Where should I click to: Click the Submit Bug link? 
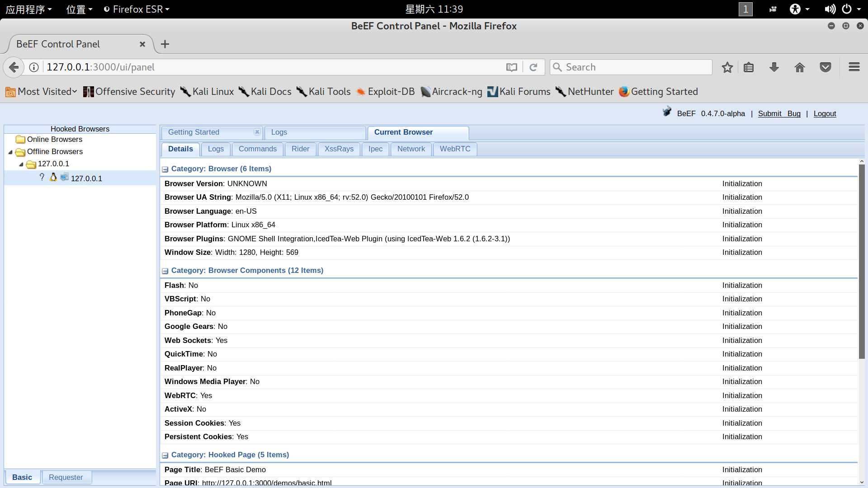[779, 114]
